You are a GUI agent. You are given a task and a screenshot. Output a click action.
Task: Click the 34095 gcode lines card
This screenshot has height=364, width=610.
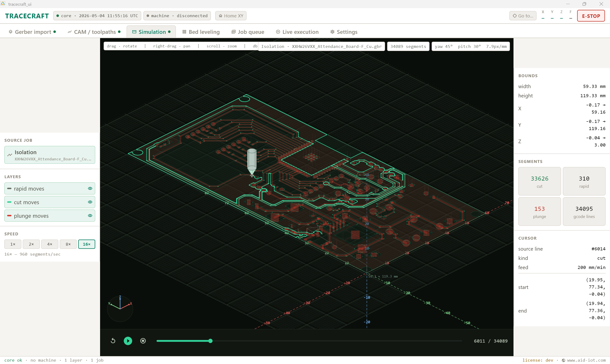(x=584, y=212)
